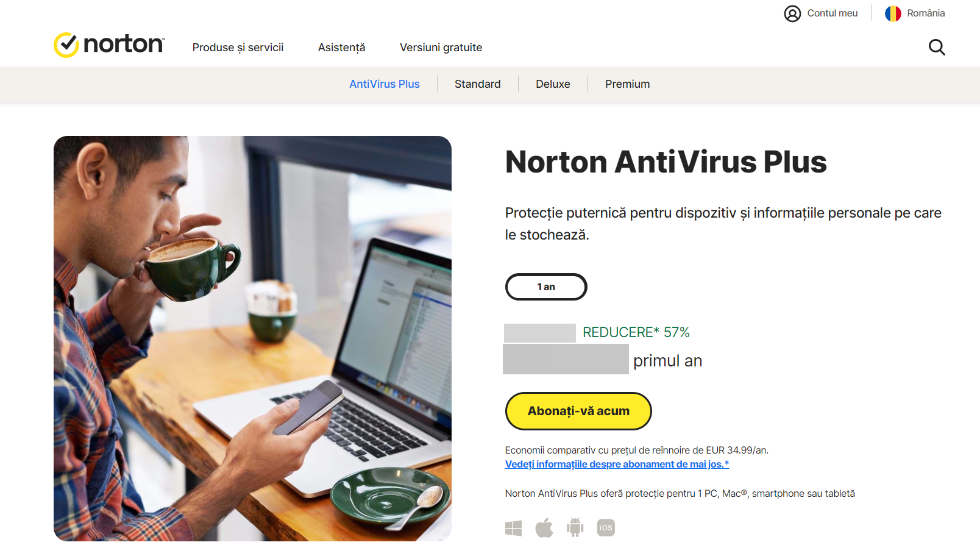Expand the Produse și servicii menu
Viewport: 980px width, 545px height.
[238, 48]
